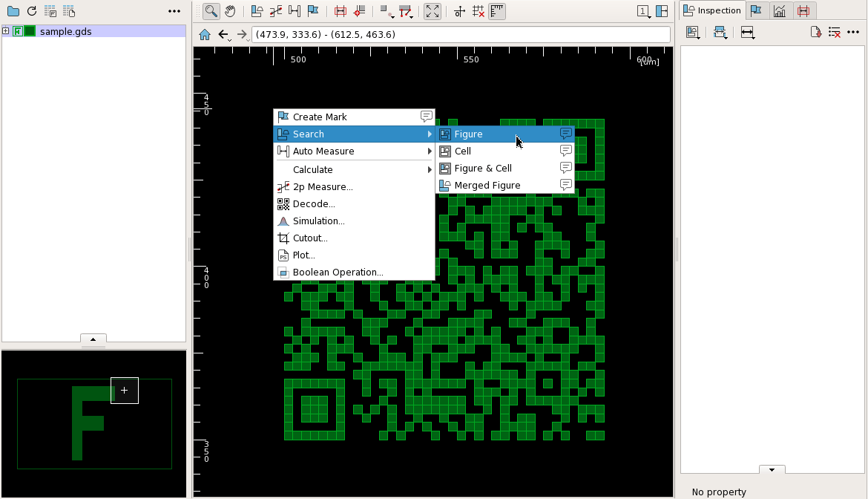Choose Decode... from context menu

tap(355, 203)
